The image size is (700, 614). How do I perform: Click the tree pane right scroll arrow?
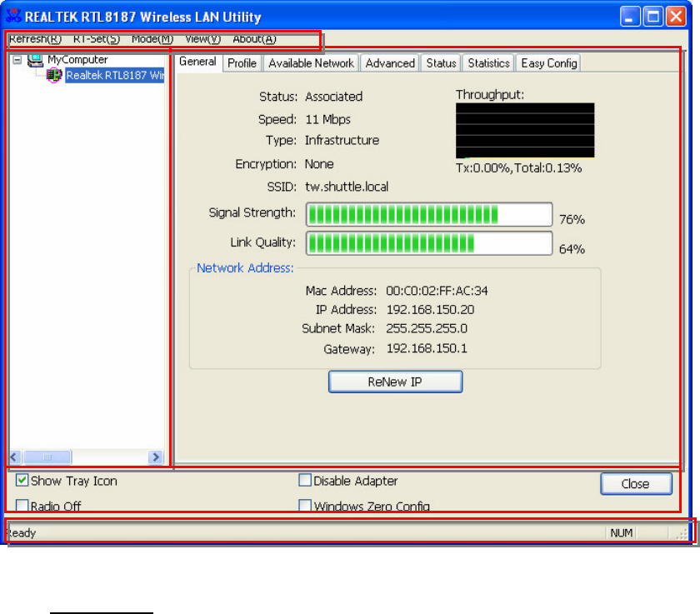(156, 457)
